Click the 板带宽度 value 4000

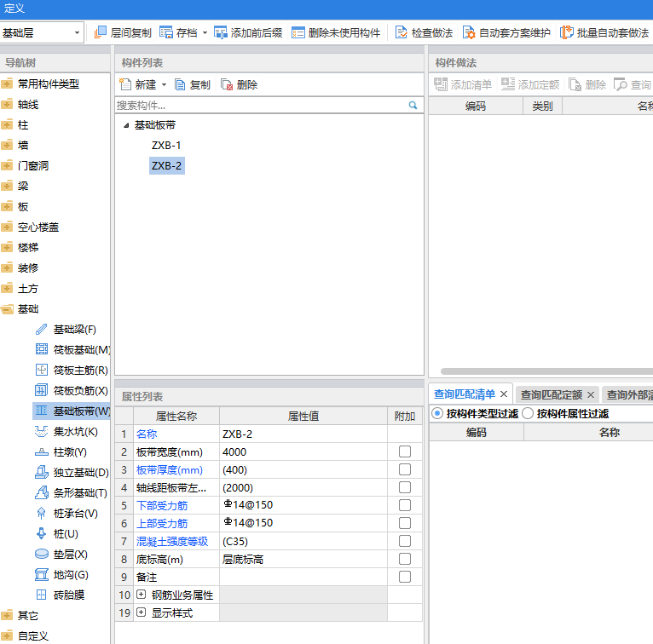(303, 451)
